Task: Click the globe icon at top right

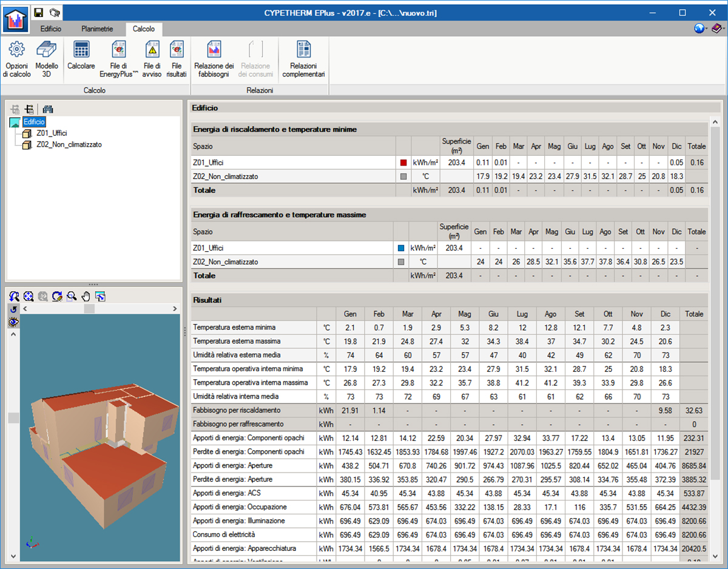Action: [x=699, y=29]
